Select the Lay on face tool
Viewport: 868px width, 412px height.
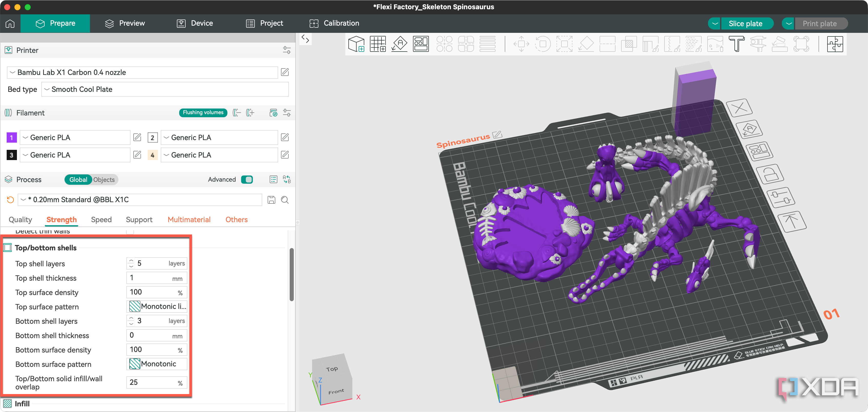click(x=586, y=44)
